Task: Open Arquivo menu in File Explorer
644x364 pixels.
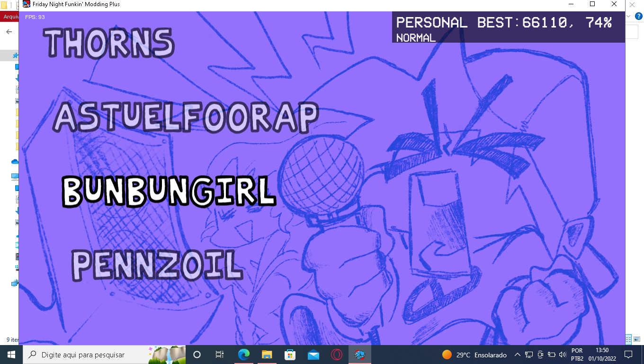Action: 9,17
